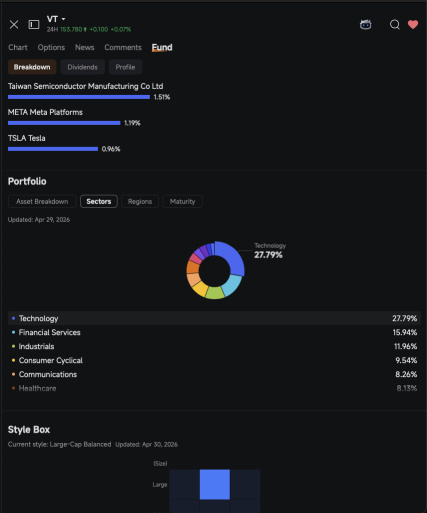Show the Asset Breakdown portfolio view
This screenshot has width=427, height=513.
[x=42, y=201]
